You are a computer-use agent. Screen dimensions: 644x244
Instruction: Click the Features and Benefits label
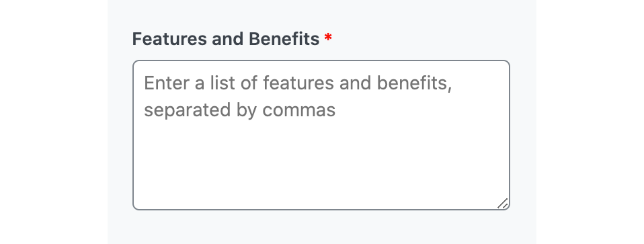(x=226, y=39)
